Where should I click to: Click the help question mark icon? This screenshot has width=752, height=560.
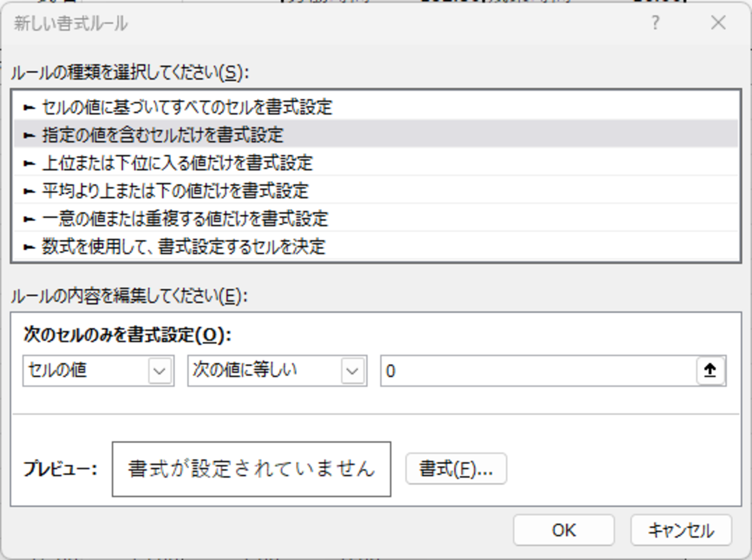click(x=655, y=23)
